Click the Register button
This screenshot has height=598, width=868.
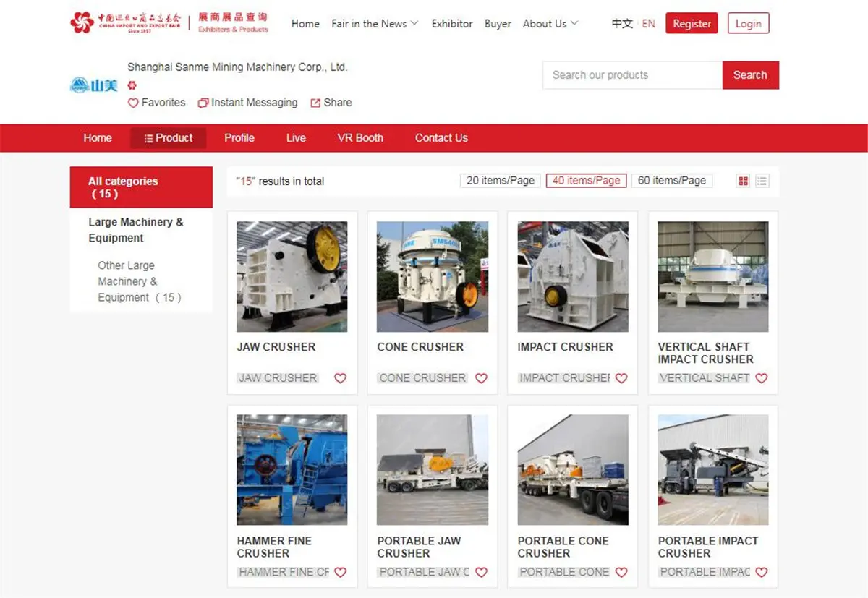coord(692,23)
